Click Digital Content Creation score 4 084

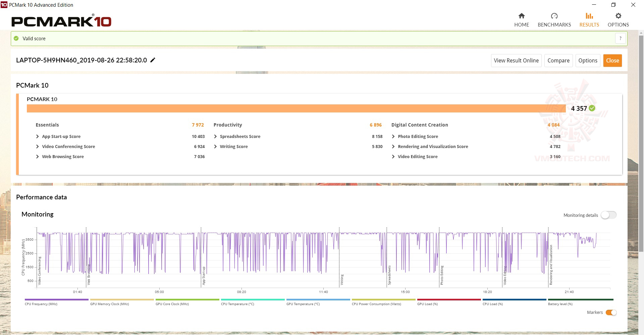click(x=553, y=125)
